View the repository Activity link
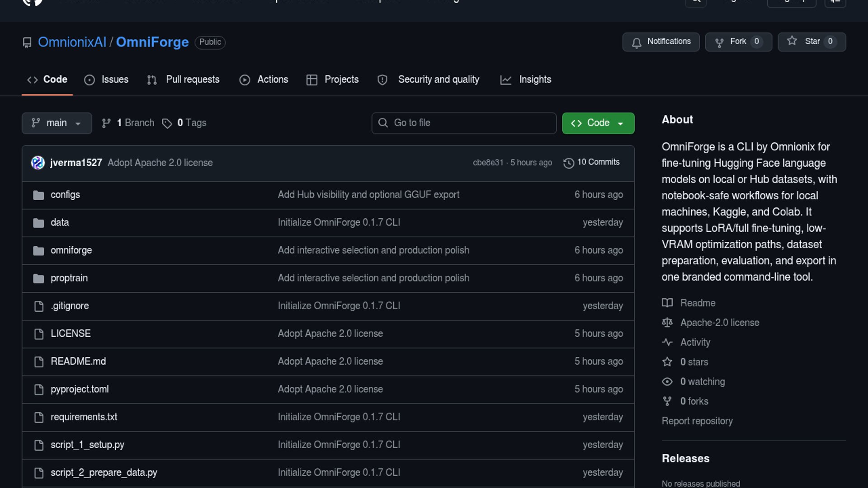The image size is (868, 488). click(x=695, y=343)
